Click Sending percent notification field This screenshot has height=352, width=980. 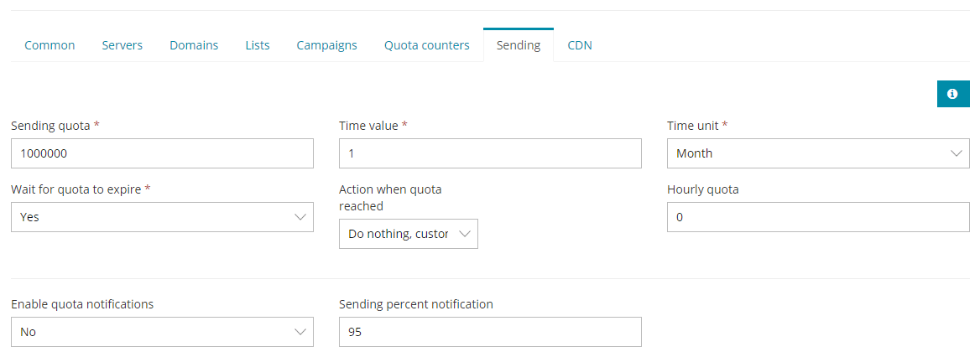[490, 332]
